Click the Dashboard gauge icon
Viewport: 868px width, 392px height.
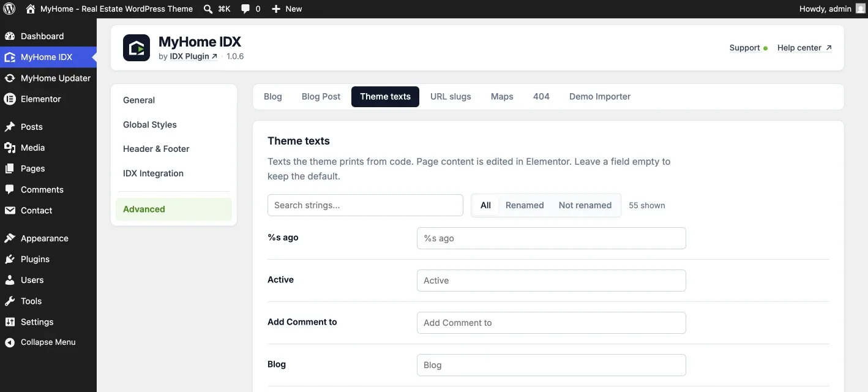[x=10, y=36]
